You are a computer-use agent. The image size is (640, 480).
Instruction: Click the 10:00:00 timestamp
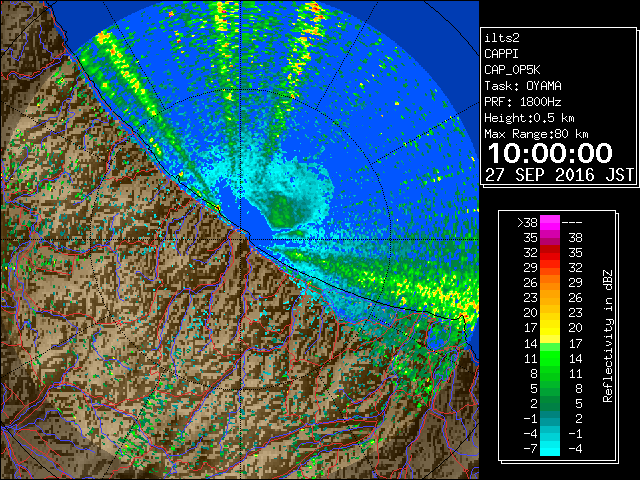[550, 153]
